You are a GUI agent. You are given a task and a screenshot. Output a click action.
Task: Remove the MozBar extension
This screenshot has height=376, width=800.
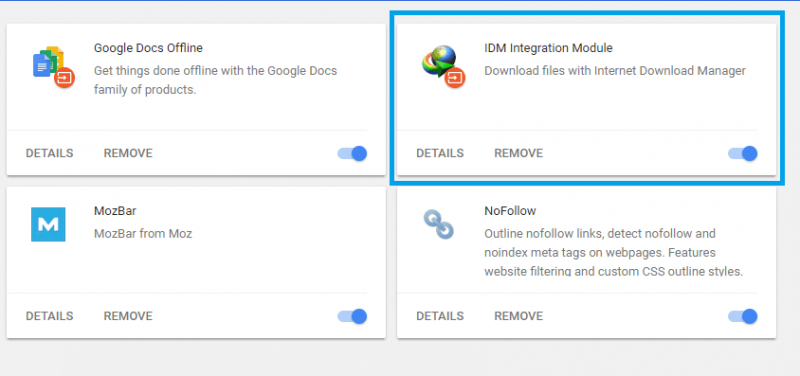coord(128,316)
